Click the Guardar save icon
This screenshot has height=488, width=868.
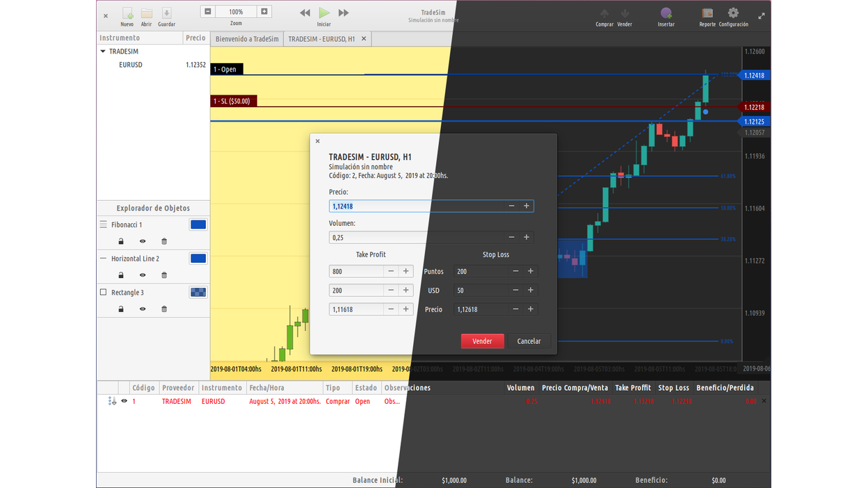(166, 14)
